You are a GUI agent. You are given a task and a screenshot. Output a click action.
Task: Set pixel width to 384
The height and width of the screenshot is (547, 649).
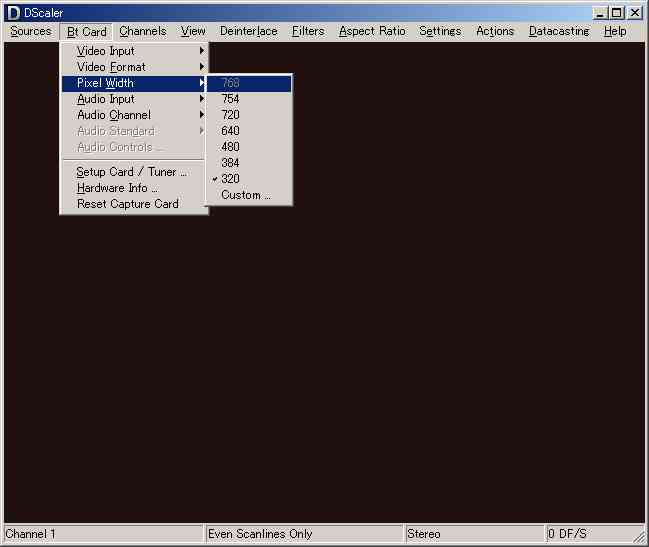(249, 163)
